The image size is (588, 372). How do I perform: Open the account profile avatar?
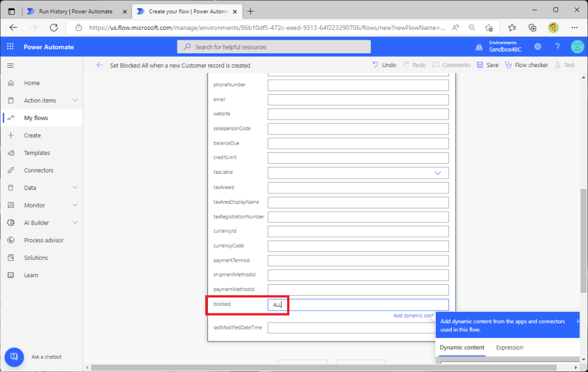[577, 46]
